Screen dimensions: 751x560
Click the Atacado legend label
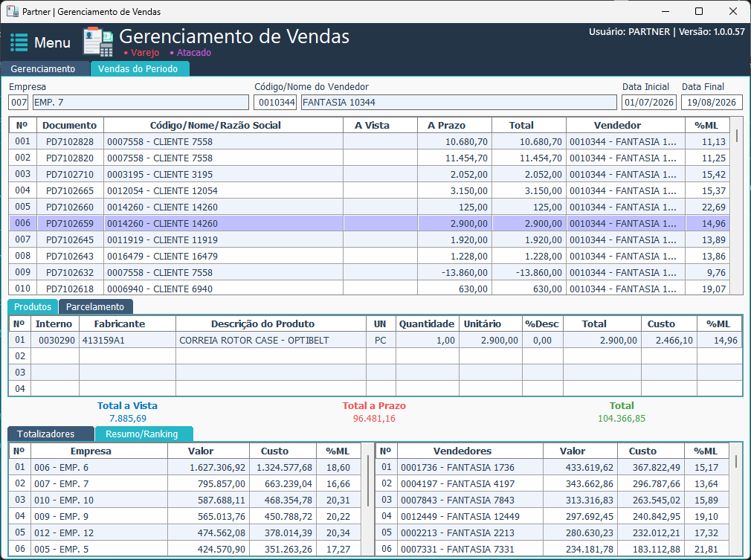tap(194, 53)
